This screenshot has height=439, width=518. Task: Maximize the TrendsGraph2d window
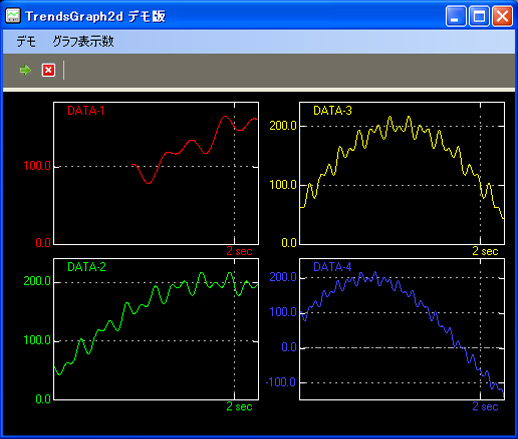coord(479,16)
